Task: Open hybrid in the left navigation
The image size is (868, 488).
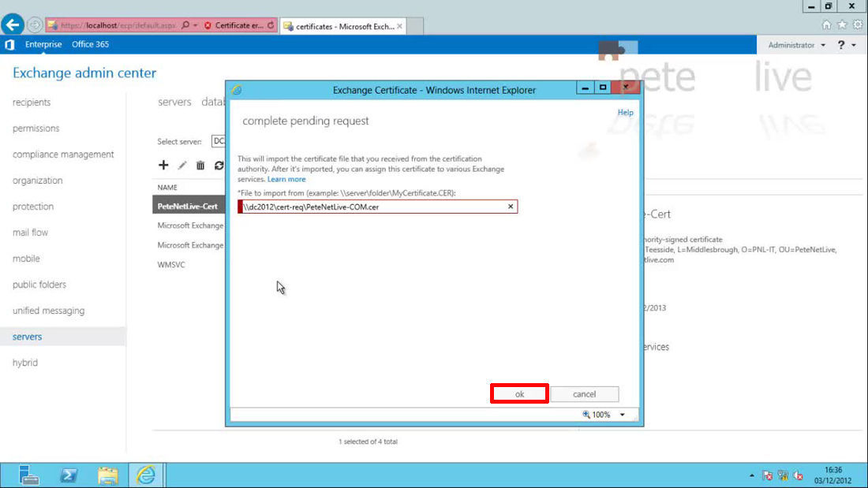Action: coord(25,363)
